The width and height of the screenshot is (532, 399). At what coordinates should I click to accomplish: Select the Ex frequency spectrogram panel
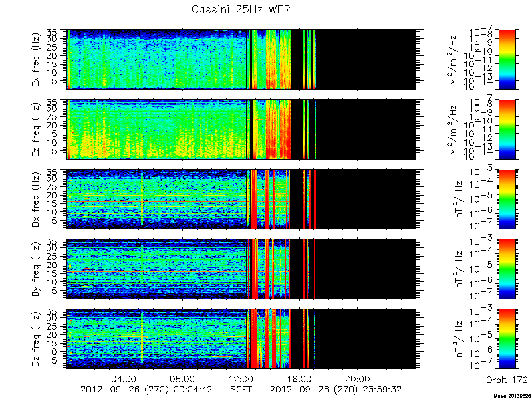tap(241, 59)
